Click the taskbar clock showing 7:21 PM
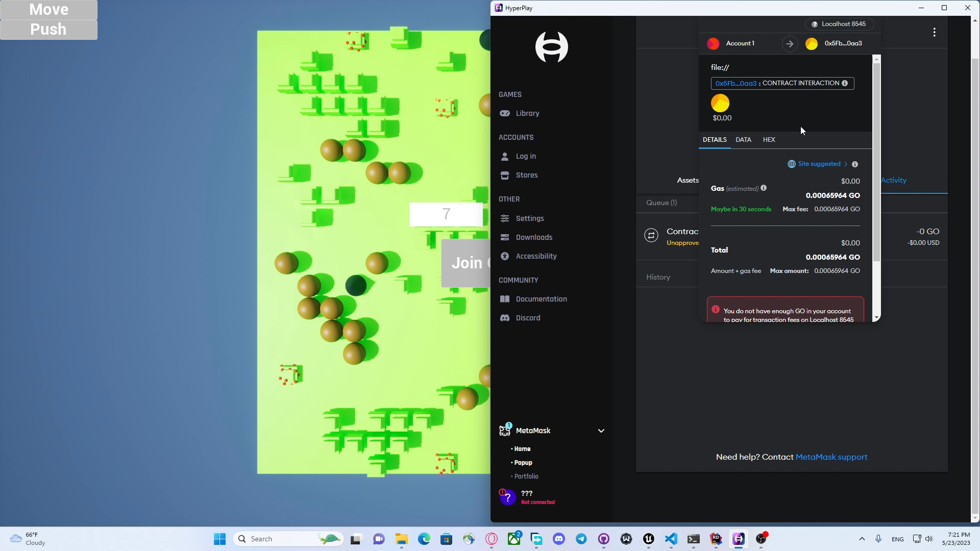980x551 pixels. (955, 539)
